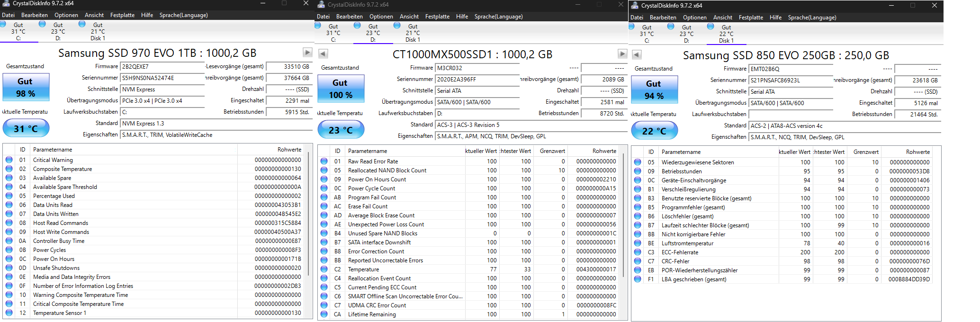The image size is (980, 322).
Task: Click write total value 23618 GB
Action: [917, 80]
